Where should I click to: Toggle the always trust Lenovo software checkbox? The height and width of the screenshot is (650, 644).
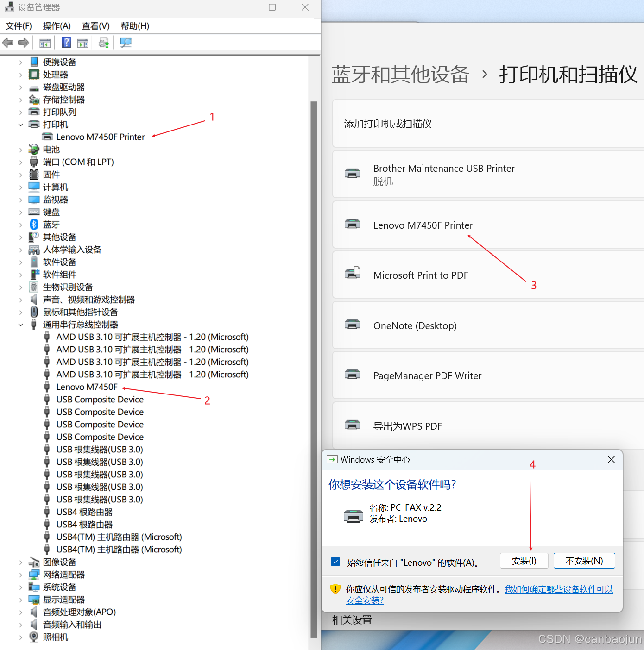[x=336, y=562]
